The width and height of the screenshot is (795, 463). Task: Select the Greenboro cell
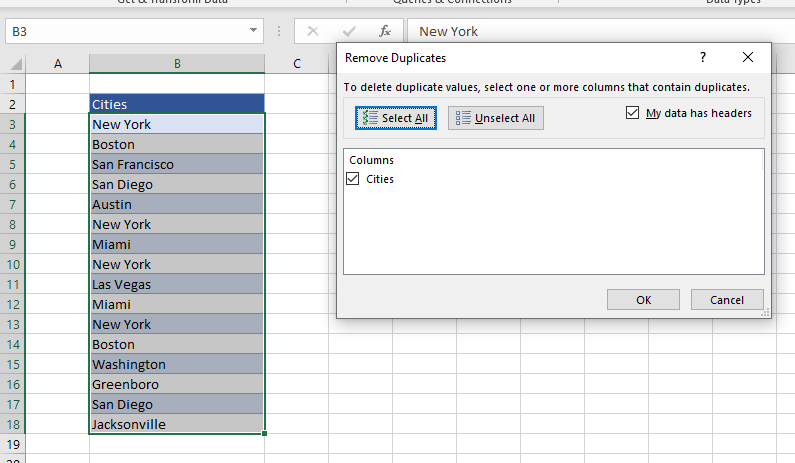tap(177, 384)
